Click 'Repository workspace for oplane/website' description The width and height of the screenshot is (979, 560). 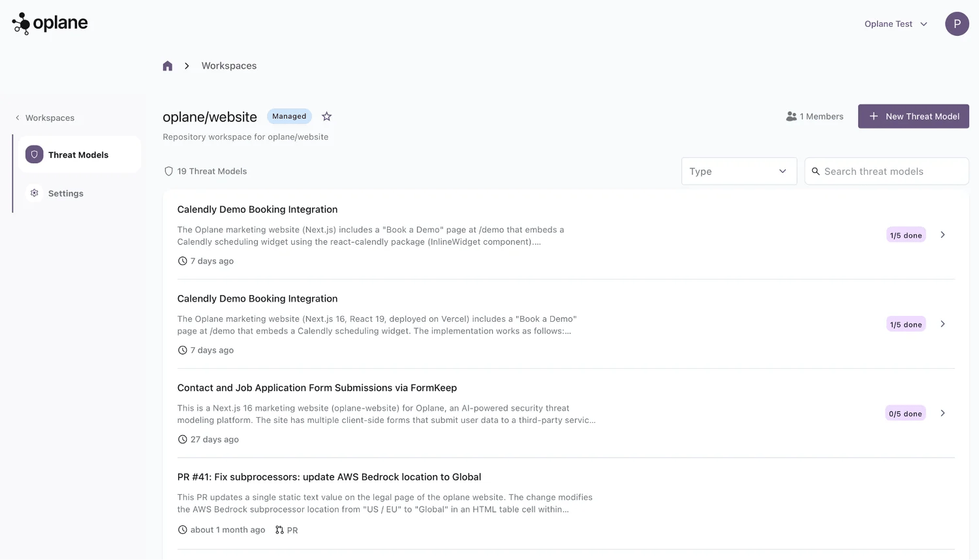[245, 137]
